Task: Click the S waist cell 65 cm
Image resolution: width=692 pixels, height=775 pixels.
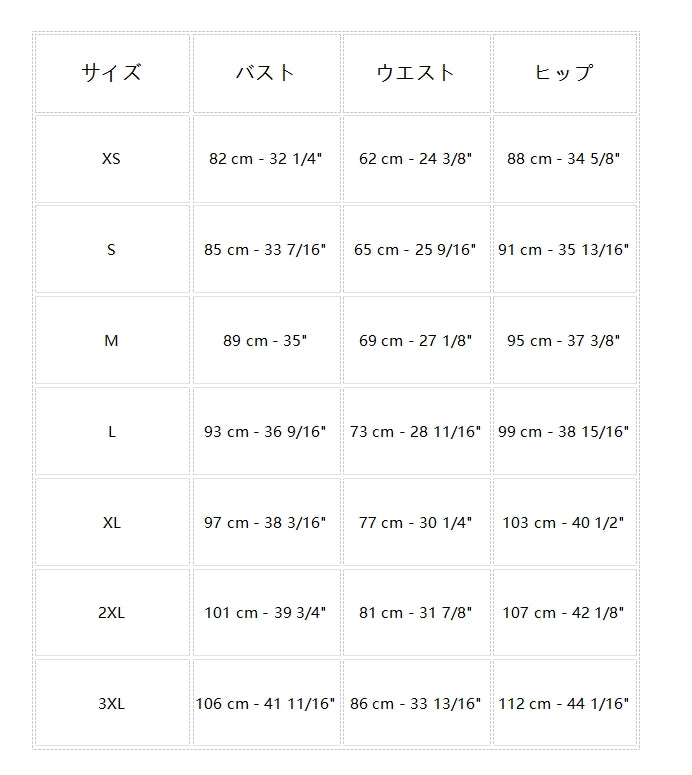Action: click(x=415, y=250)
